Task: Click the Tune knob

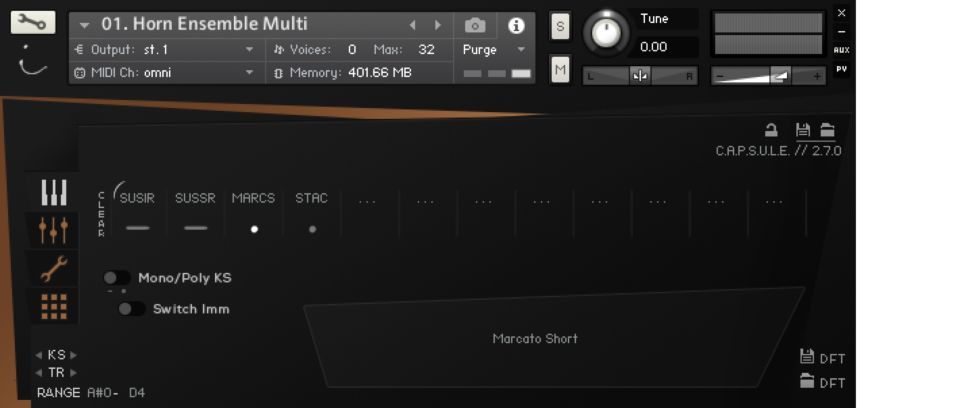Action: point(605,33)
